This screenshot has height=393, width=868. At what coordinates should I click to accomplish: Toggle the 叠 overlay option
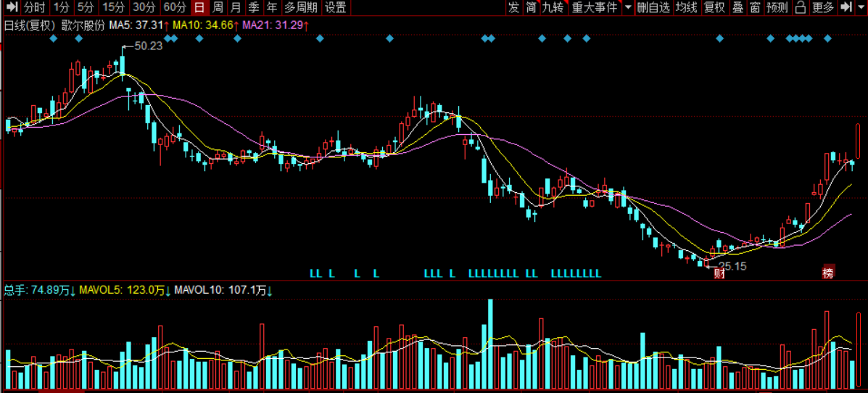click(x=737, y=7)
